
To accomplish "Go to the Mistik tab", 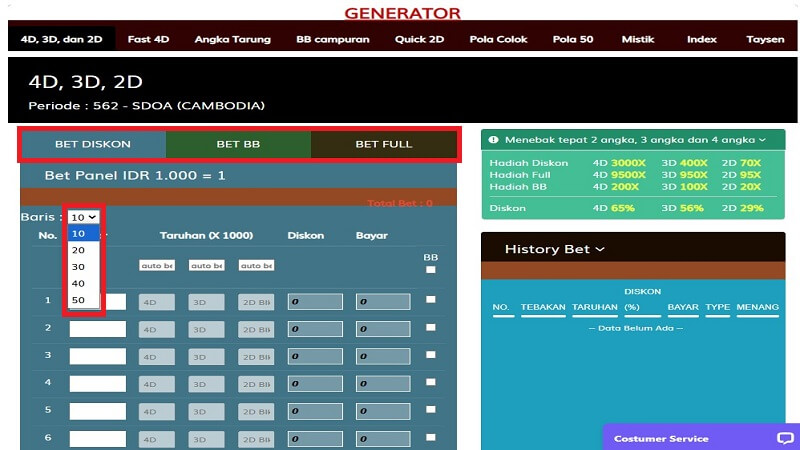I will pyautogui.click(x=638, y=39).
